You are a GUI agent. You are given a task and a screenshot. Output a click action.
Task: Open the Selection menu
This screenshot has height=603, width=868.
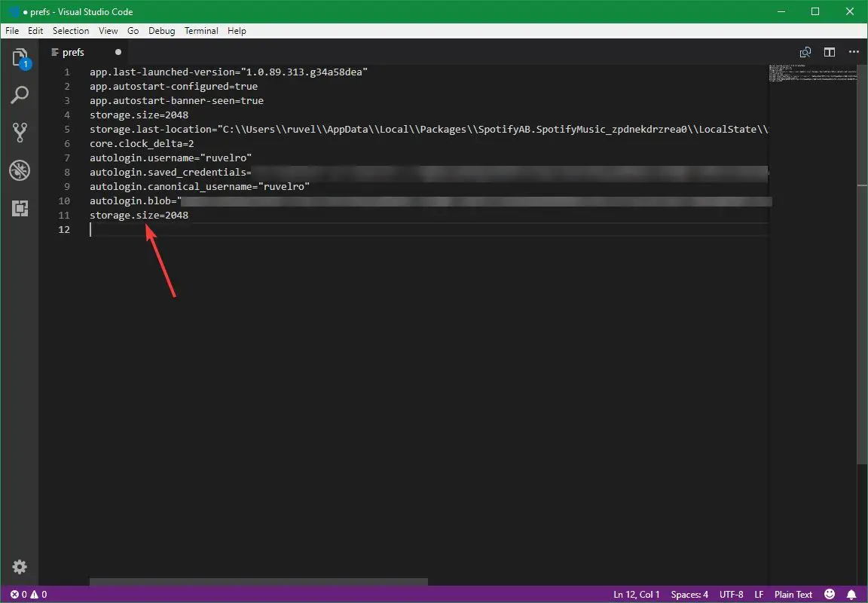click(71, 30)
